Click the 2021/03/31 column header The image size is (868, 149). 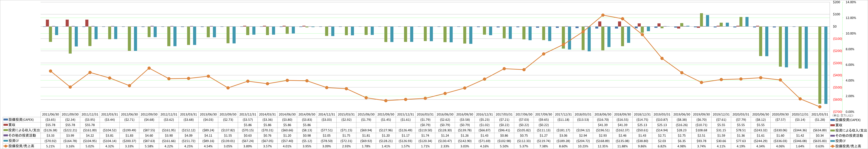click(820, 114)
